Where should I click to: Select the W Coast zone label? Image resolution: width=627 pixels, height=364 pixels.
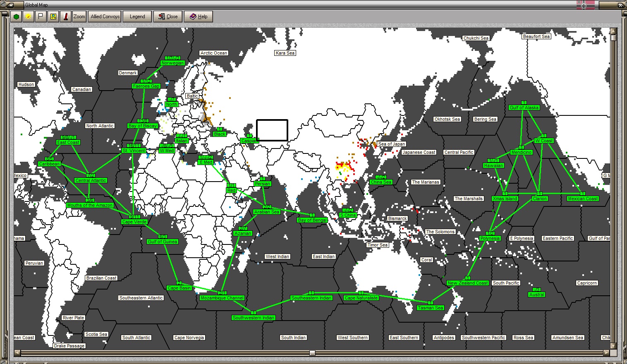(x=544, y=141)
